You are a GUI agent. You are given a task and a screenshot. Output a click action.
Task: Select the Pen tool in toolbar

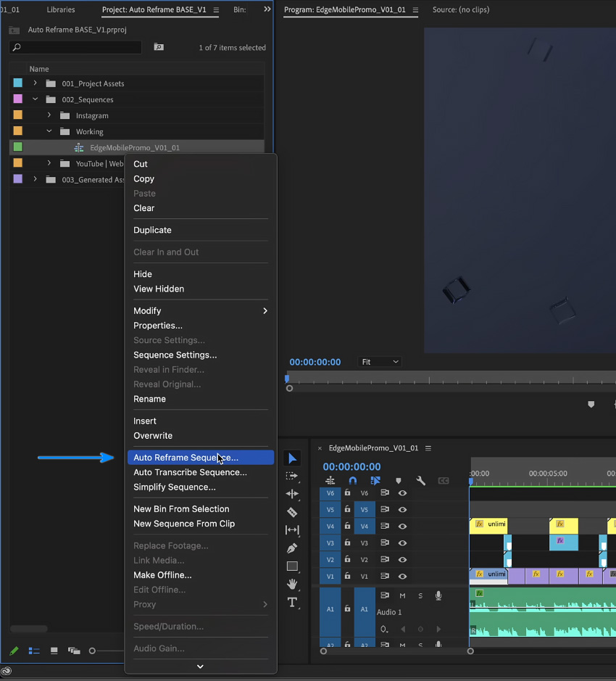point(292,548)
